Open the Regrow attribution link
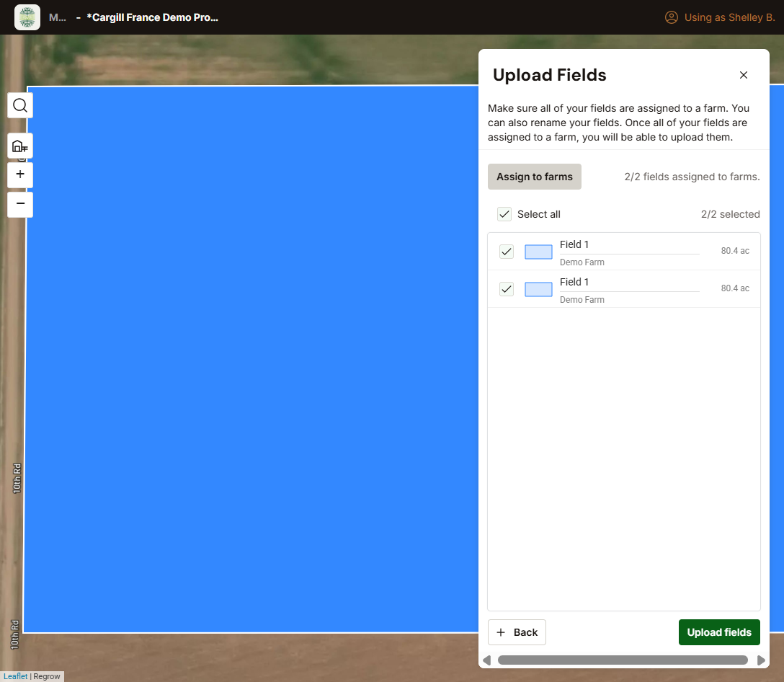784x682 pixels. 47,676
